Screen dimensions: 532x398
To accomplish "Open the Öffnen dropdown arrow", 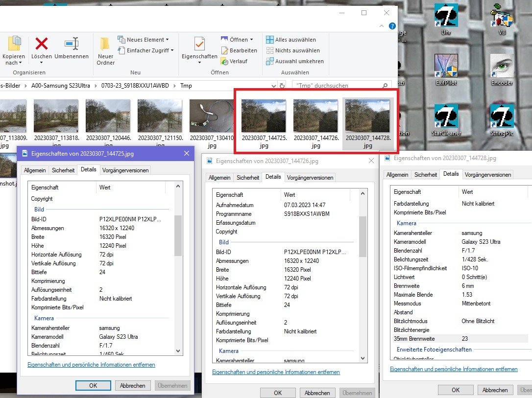I will point(252,40).
